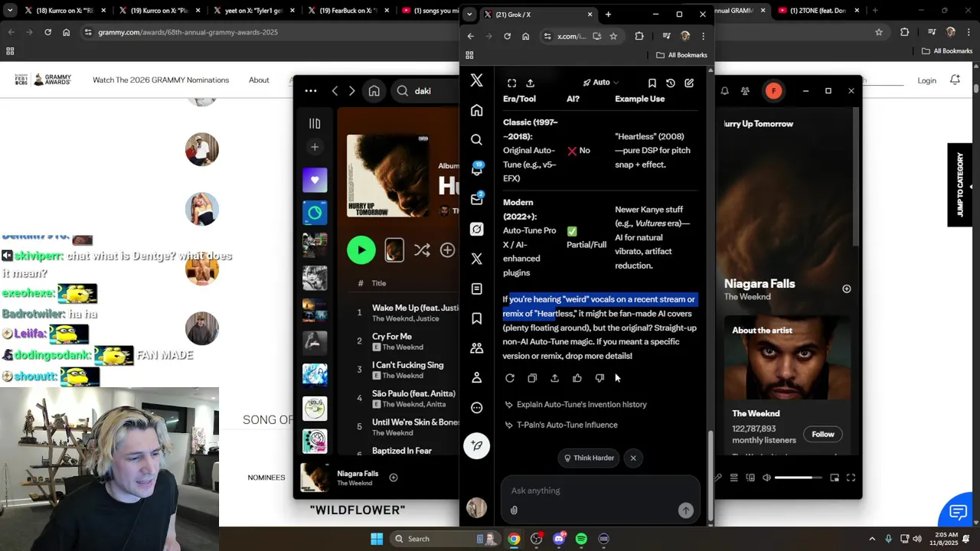The height and width of the screenshot is (551, 980).
Task: Click the Think Harder button
Action: pyautogui.click(x=589, y=458)
